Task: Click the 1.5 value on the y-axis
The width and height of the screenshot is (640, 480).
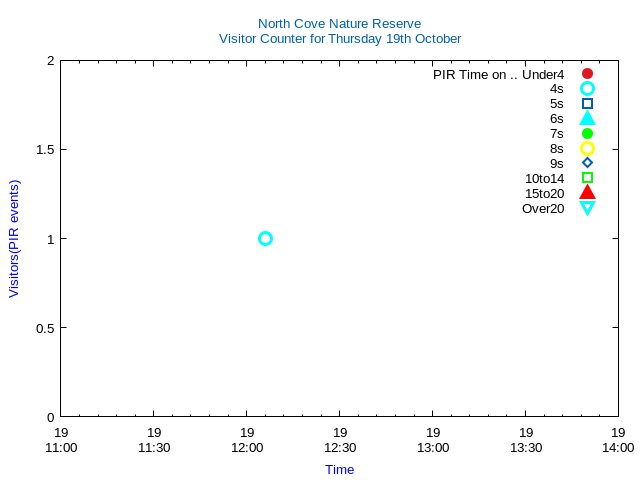Action: pyautogui.click(x=43, y=150)
